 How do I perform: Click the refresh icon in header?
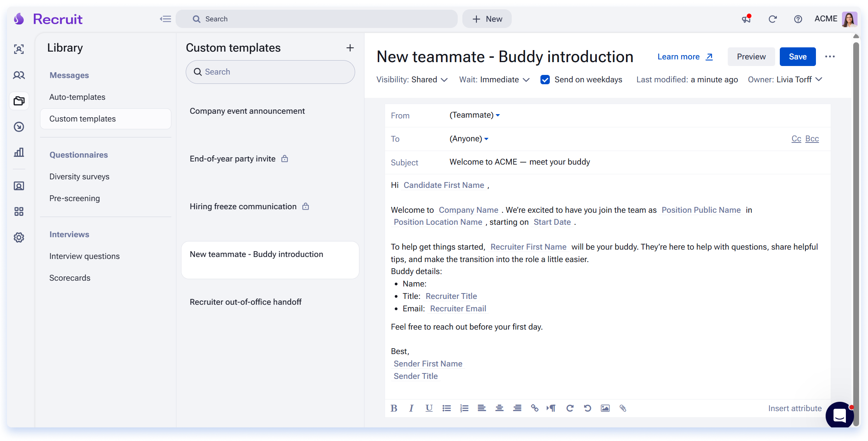tap(772, 19)
